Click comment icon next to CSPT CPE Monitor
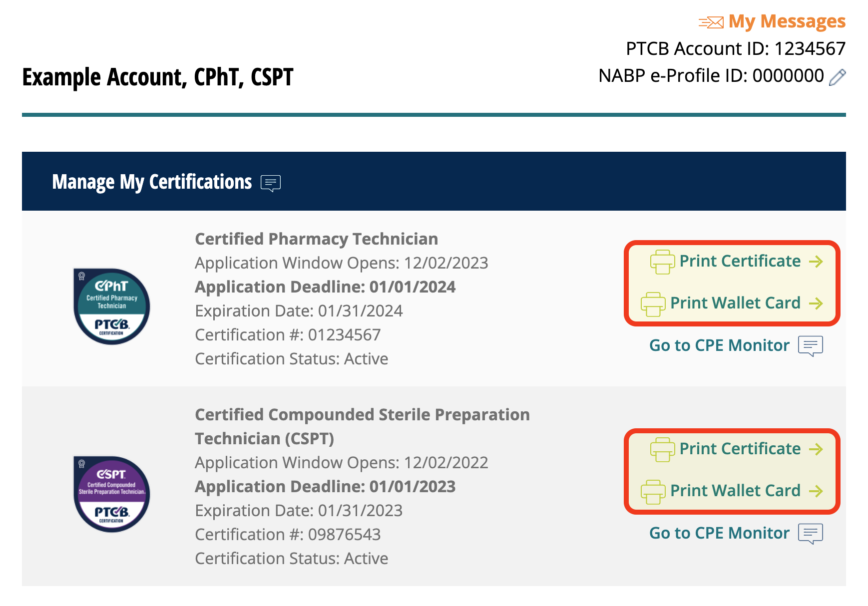 coord(810,534)
